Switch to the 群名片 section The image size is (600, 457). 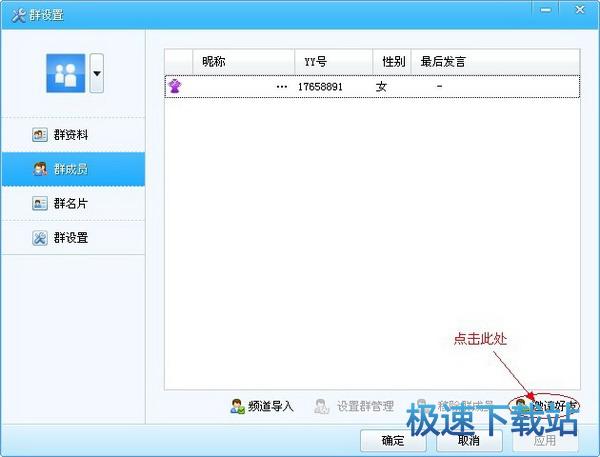(73, 203)
